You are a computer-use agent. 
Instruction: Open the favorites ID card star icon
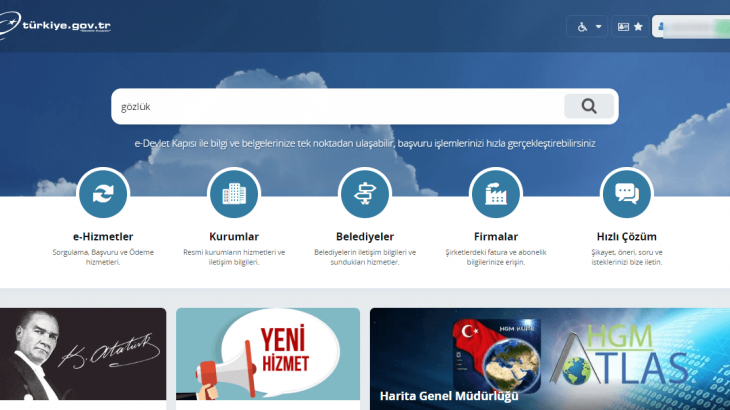630,27
